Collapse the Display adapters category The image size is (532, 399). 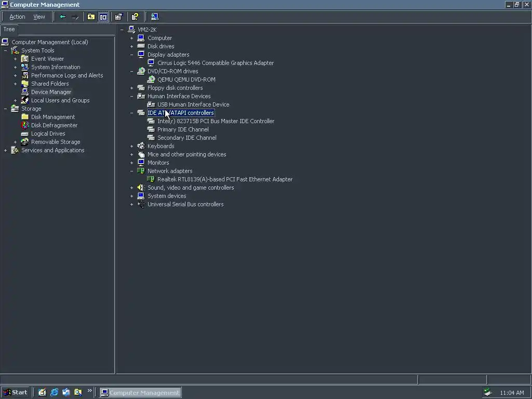(x=131, y=55)
